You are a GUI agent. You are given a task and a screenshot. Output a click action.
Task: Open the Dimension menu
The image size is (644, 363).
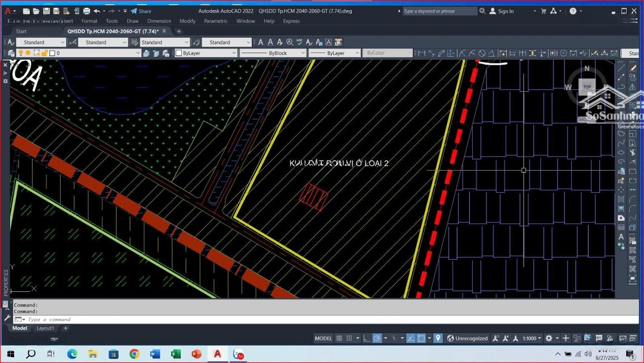tap(159, 21)
